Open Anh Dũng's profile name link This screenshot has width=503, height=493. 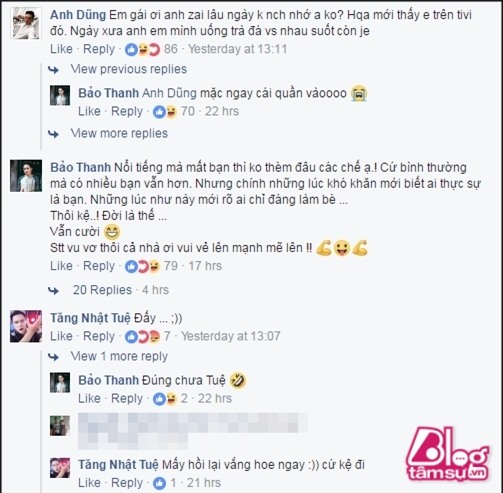tap(78, 15)
